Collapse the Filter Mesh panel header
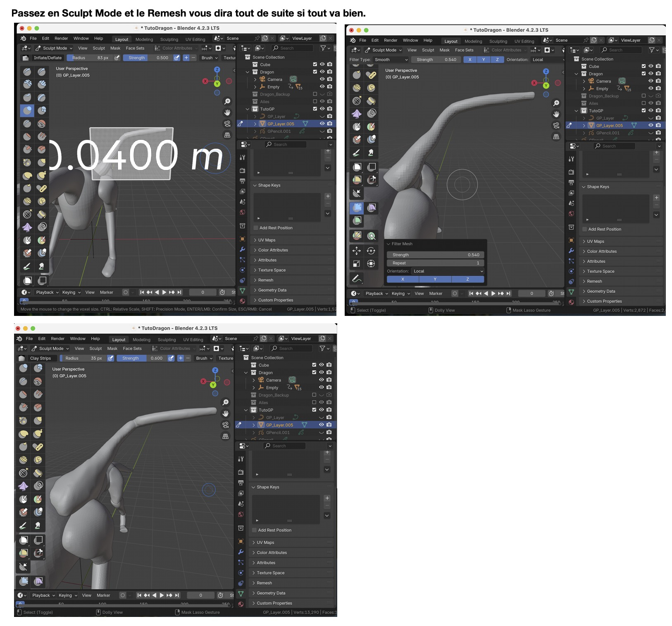 (402, 244)
